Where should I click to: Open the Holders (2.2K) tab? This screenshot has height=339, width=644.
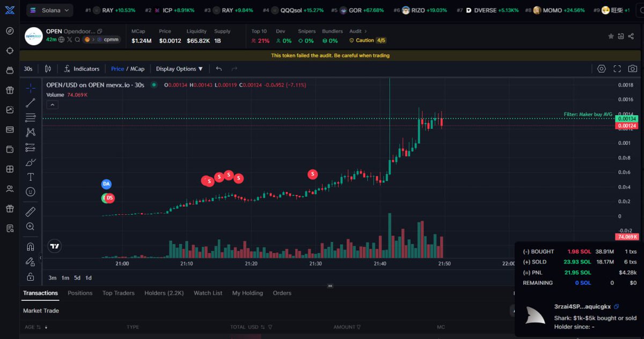[164, 293]
